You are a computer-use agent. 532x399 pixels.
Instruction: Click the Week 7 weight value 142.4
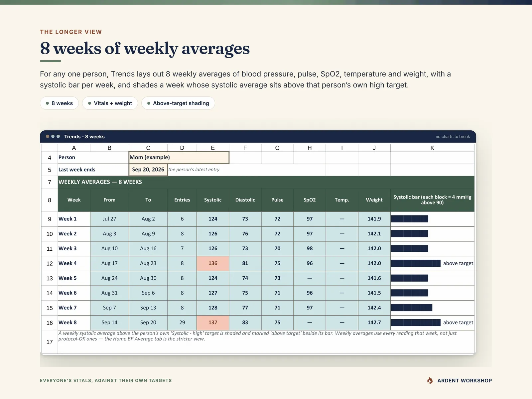(x=374, y=308)
